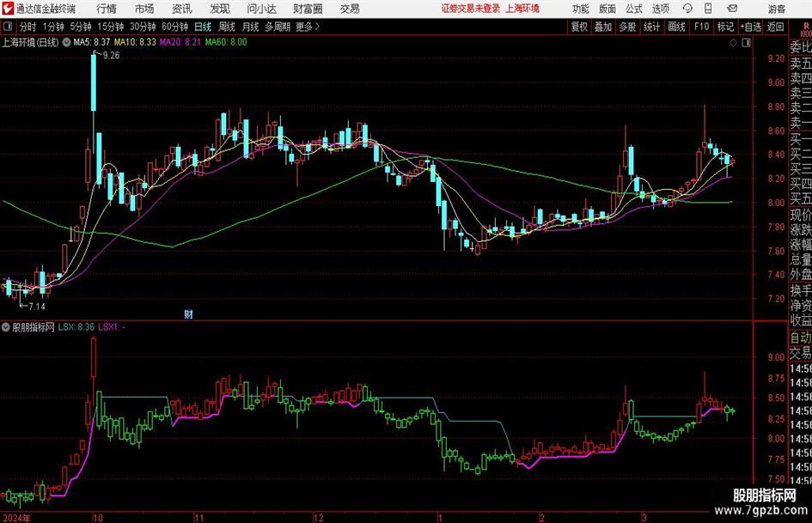The height and width of the screenshot is (523, 812).
Task: Click the diamond icon at chart top-right
Action: click(733, 43)
